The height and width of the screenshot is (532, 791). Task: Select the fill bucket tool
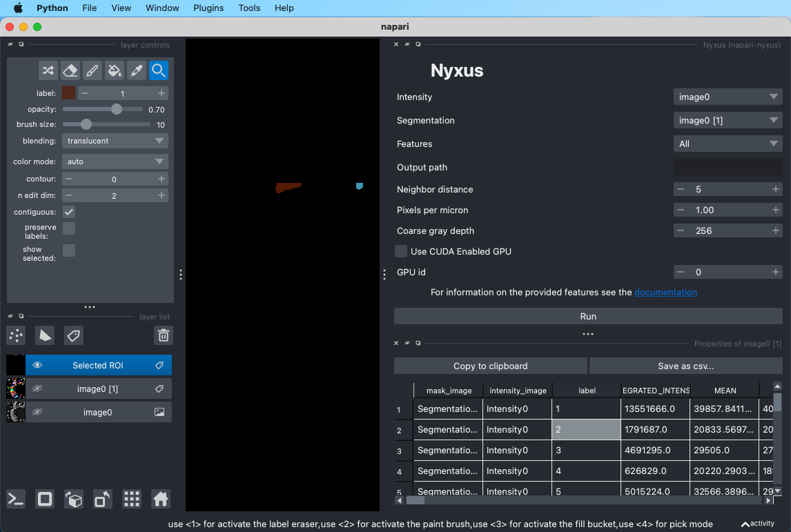[x=115, y=70]
